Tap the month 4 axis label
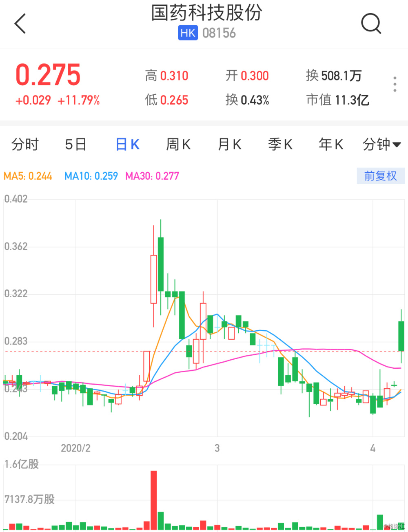This screenshot has width=408, height=532. coord(373,448)
